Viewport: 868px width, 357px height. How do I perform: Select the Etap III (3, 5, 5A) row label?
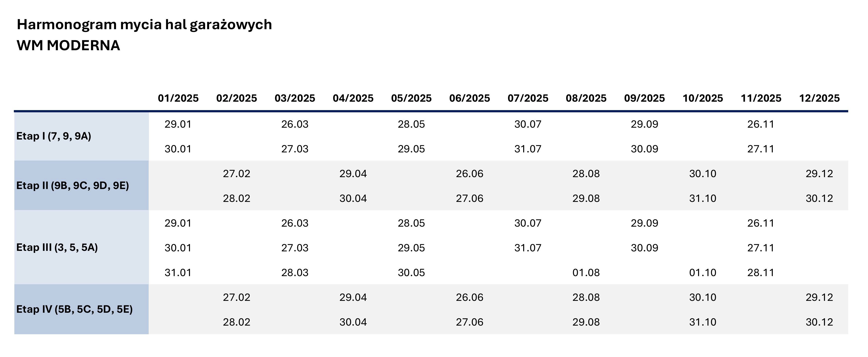(x=57, y=247)
